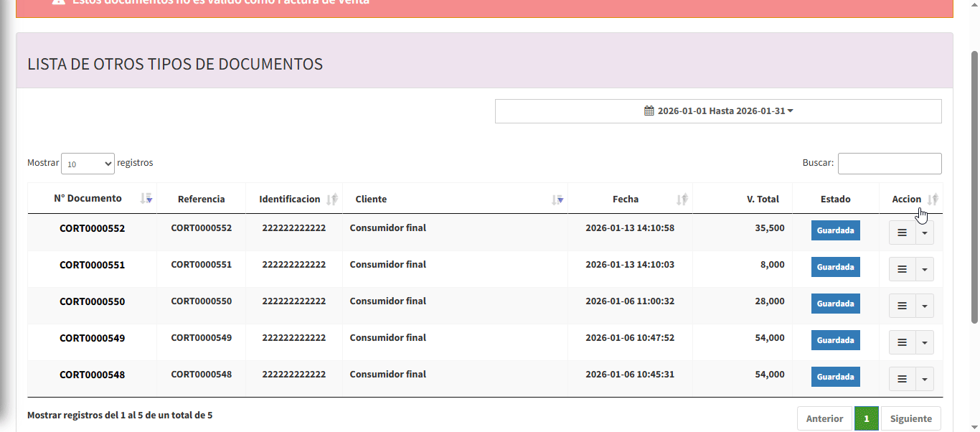Expand action dropdown caret for CORT0000552
Viewport: 980px width, 432px height.
pyautogui.click(x=925, y=233)
